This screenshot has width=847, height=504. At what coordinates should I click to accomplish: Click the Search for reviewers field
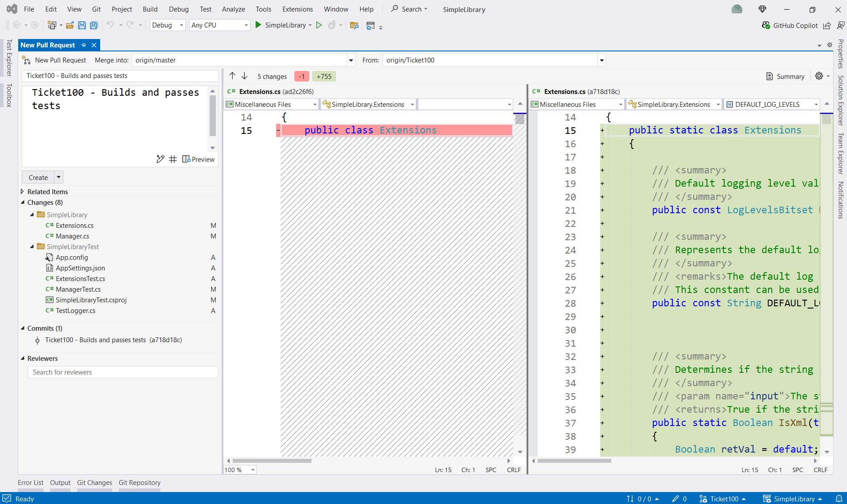coord(123,372)
